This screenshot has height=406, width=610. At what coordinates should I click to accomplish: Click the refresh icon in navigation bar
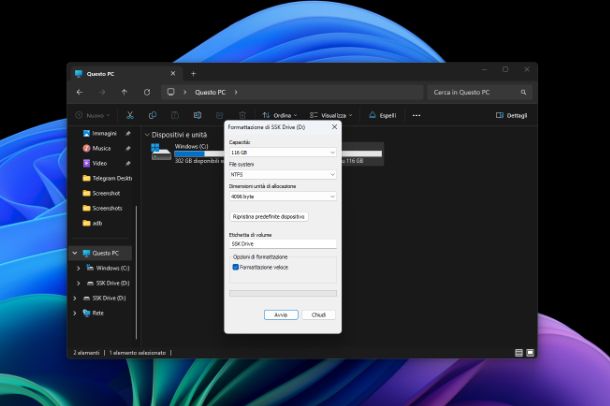[x=146, y=92]
